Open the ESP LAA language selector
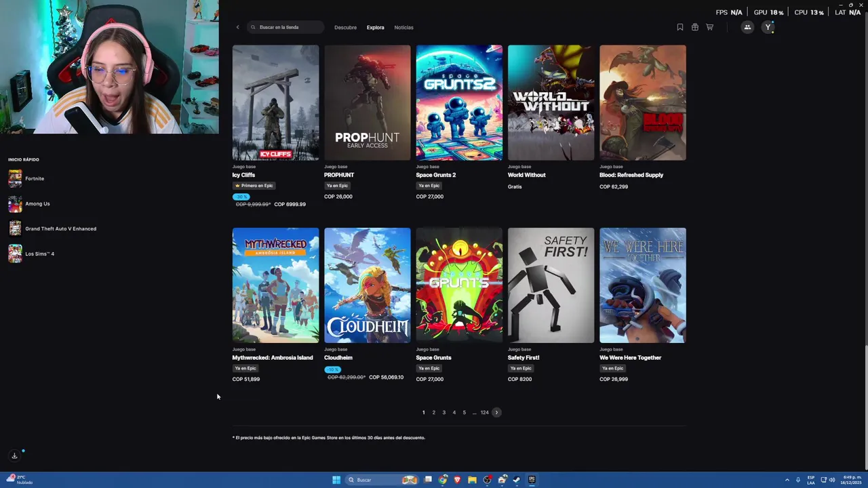The width and height of the screenshot is (868, 488). (x=811, y=480)
